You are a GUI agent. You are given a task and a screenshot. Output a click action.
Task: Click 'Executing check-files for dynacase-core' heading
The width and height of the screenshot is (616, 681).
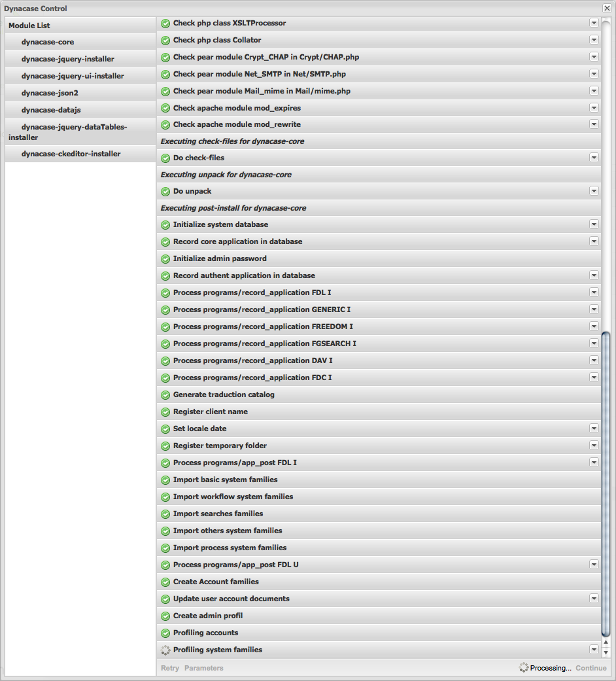click(x=232, y=141)
